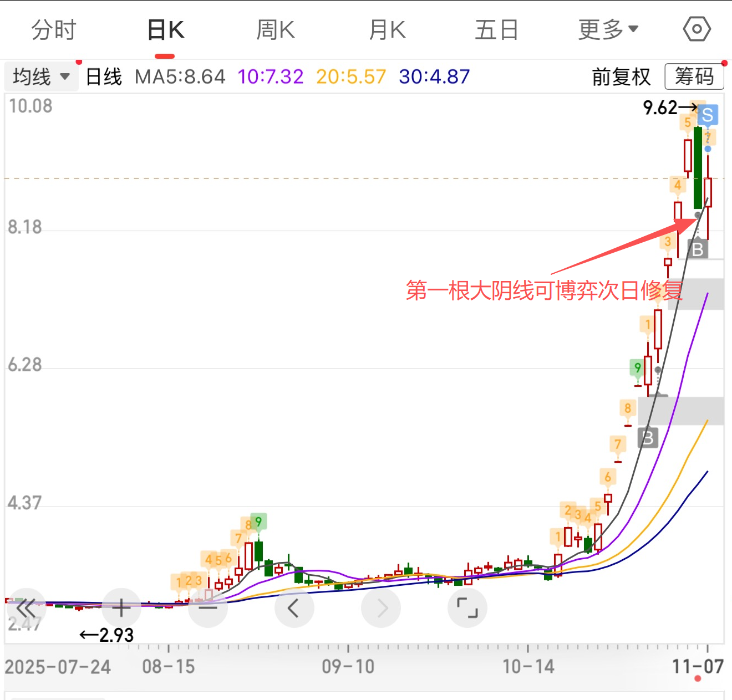Select the 日K daily chart tab
The width and height of the screenshot is (732, 700).
click(165, 29)
